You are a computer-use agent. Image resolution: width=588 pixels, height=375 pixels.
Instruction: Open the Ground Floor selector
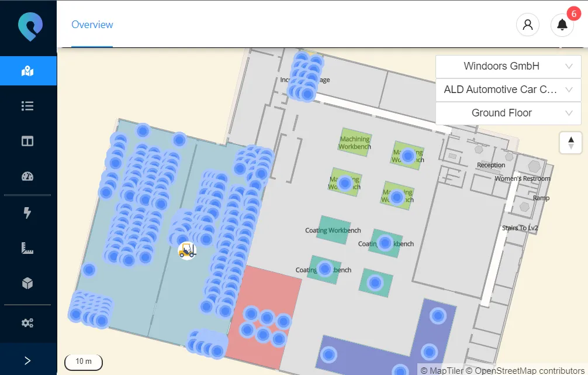click(x=508, y=113)
